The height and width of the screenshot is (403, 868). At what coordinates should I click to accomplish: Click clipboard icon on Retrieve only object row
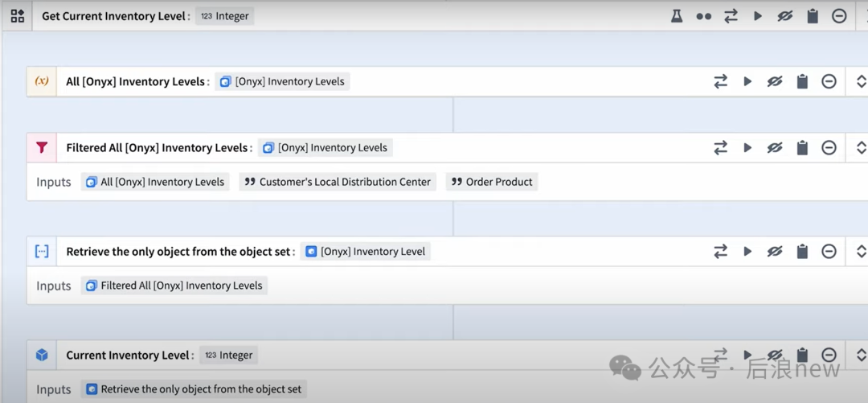802,252
